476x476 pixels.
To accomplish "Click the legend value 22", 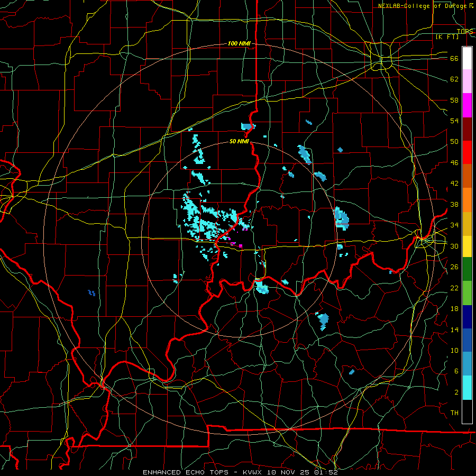I will 454,288.
